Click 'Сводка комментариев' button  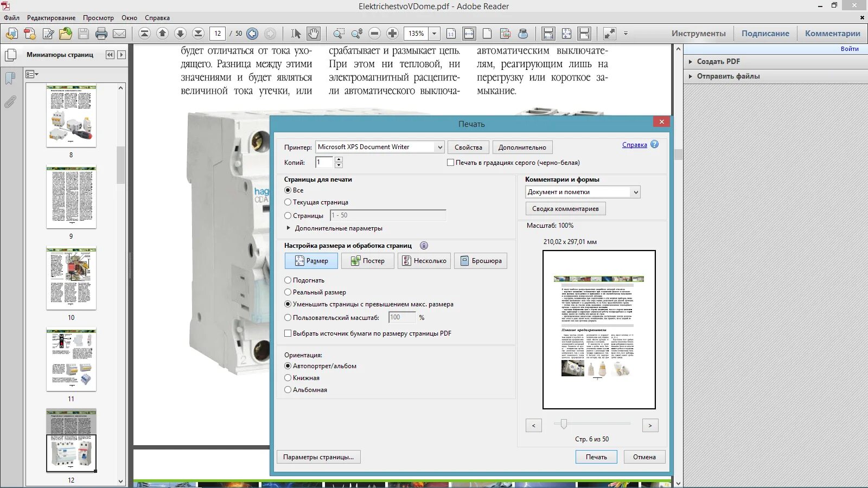pos(565,209)
